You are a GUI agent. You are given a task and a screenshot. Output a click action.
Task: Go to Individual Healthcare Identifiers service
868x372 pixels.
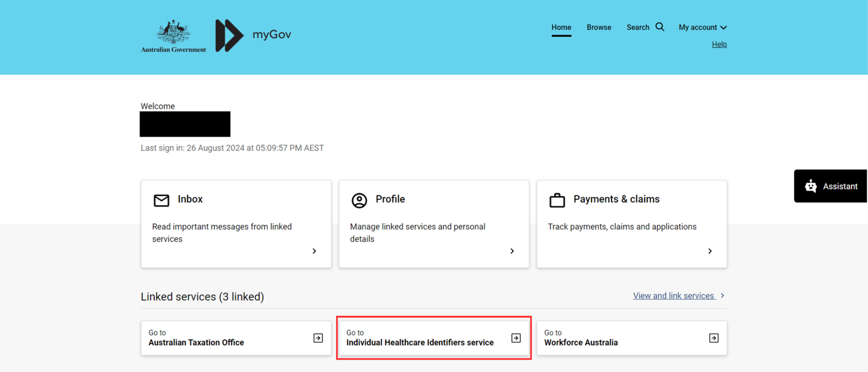point(433,338)
